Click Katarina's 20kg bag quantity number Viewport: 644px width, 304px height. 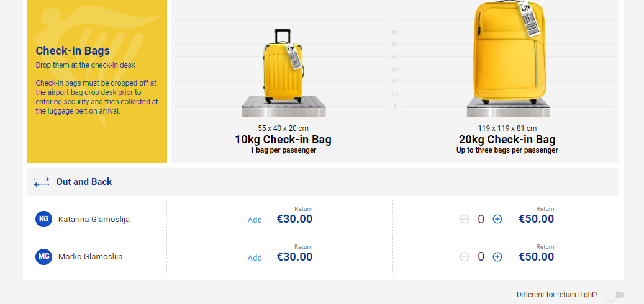pos(481,220)
